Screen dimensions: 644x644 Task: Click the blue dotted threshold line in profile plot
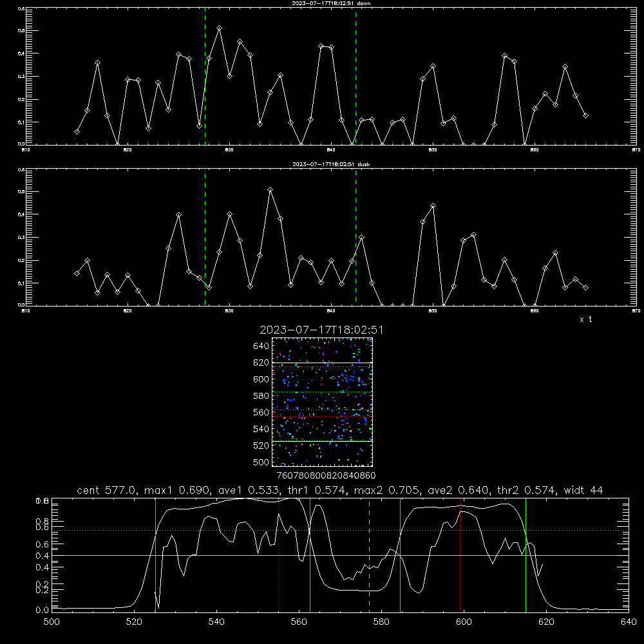coord(340,530)
